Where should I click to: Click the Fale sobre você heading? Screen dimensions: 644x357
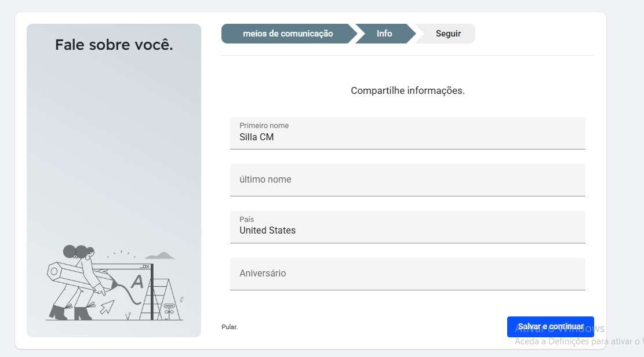(x=114, y=45)
